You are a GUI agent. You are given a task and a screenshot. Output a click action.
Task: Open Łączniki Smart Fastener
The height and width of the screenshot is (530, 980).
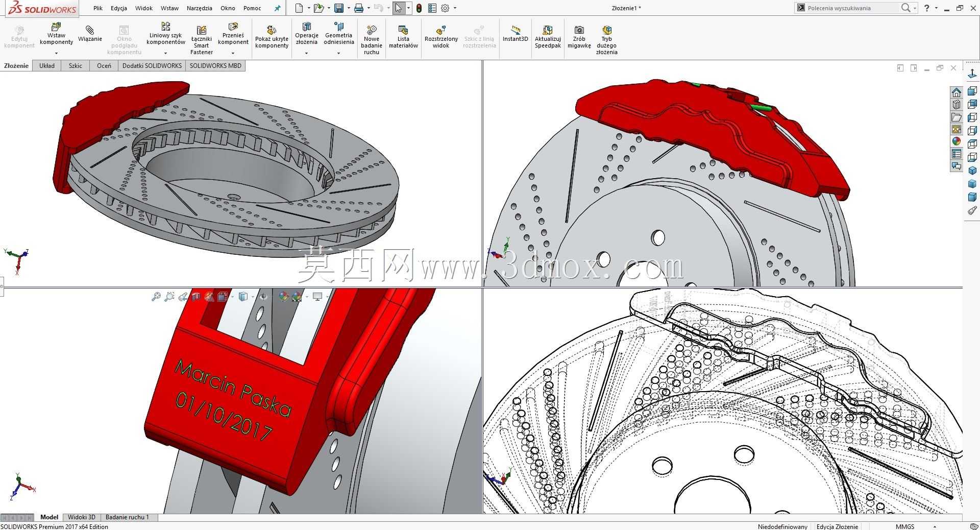pos(202,40)
